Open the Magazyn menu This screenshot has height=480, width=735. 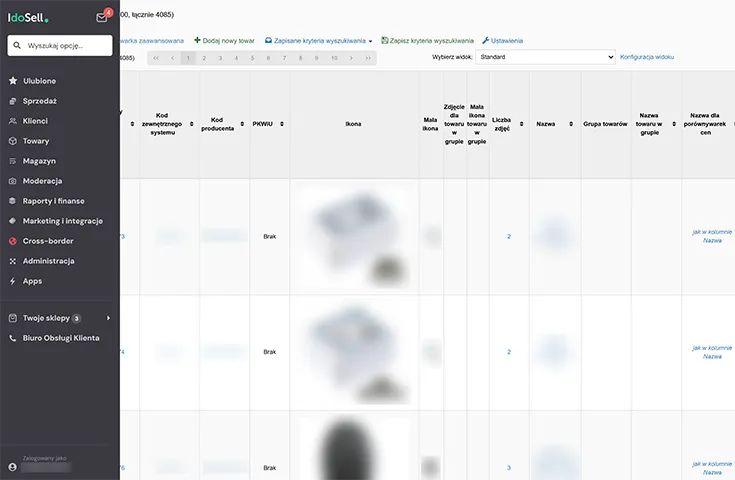(39, 161)
